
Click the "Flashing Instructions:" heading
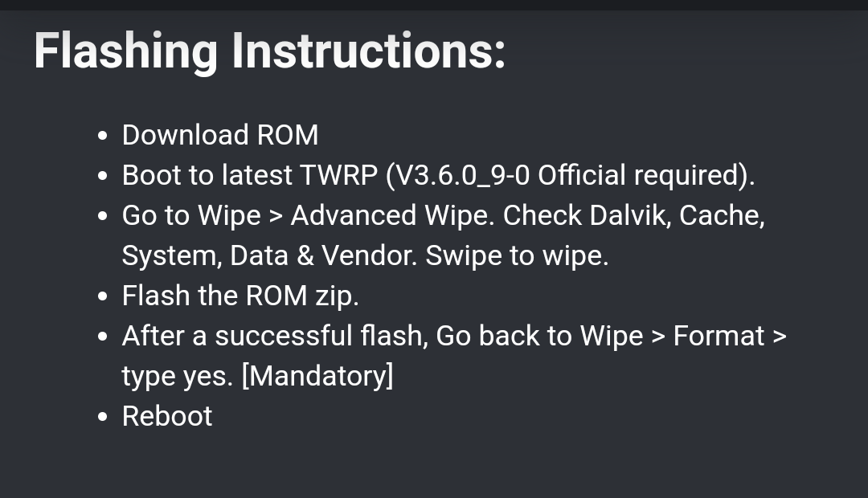(x=269, y=51)
